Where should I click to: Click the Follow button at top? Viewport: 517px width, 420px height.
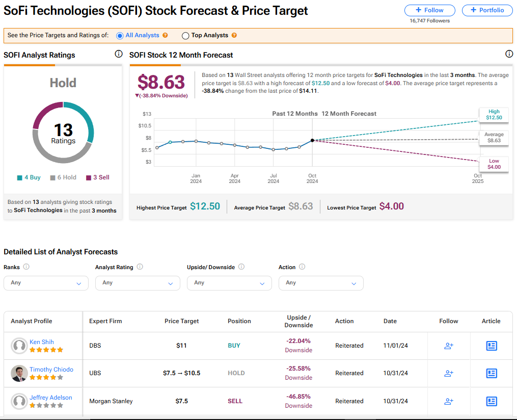click(429, 10)
